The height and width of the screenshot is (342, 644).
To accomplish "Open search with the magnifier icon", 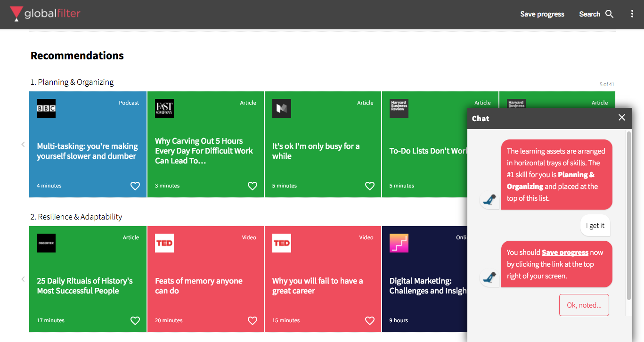I will click(609, 14).
